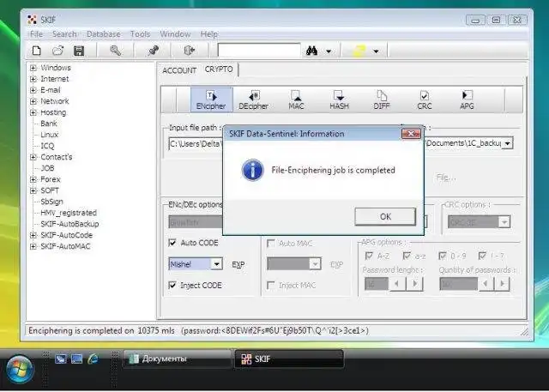Expand the Windows tree node
This screenshot has height=392, width=549.
tap(33, 68)
